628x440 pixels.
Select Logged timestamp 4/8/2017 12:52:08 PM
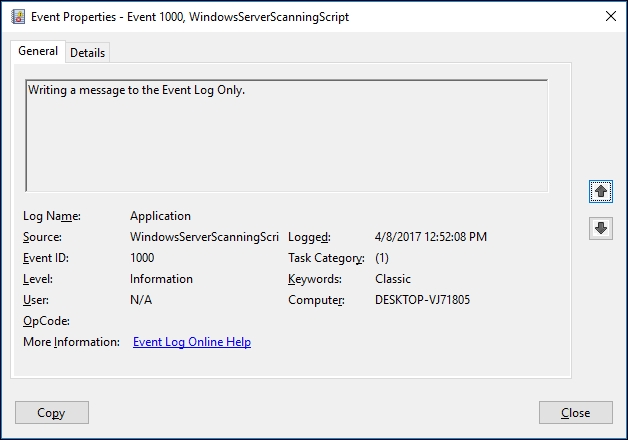coord(431,237)
